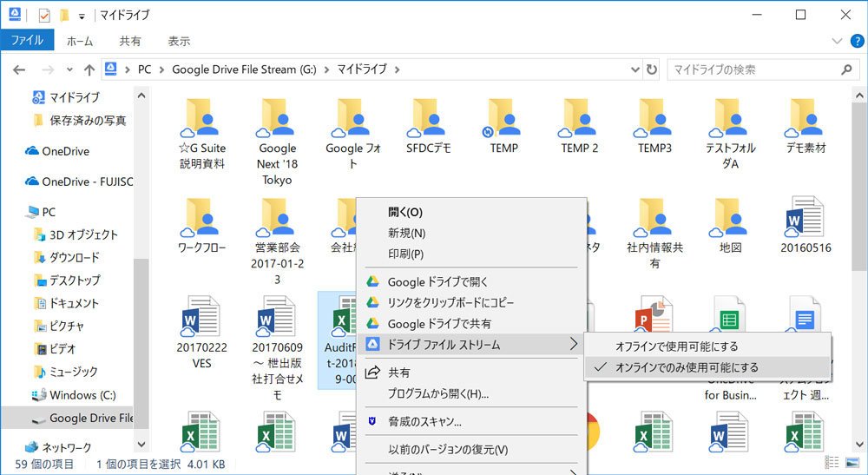This screenshot has height=475, width=868.
Task: Expand chevron after マイドライブ in path
Action: [x=397, y=69]
